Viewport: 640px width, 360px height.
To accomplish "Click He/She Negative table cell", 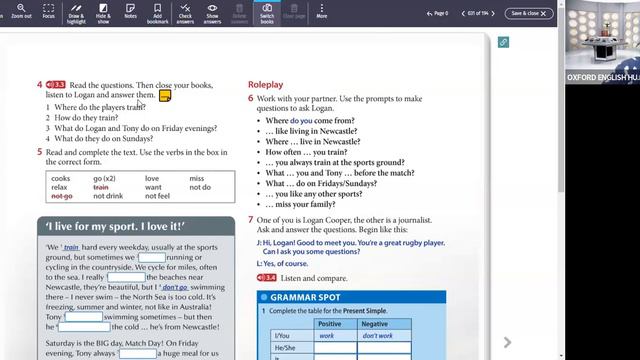I will [384, 348].
